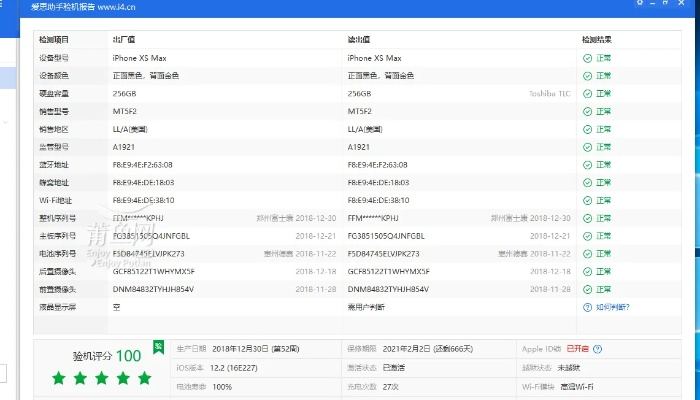Click the 2018-12-21 date in the read mainboard row
Viewport: 700px width, 400px height.
(550, 236)
